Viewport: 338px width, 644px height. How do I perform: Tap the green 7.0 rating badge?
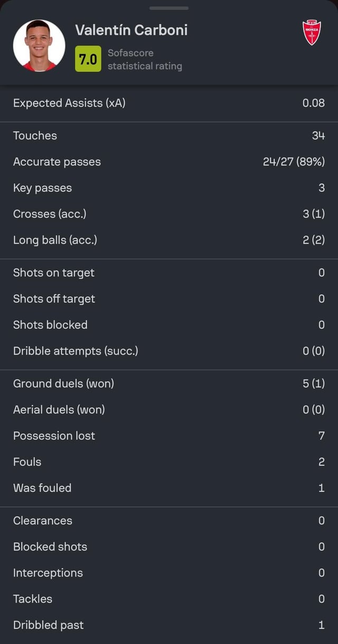[88, 60]
